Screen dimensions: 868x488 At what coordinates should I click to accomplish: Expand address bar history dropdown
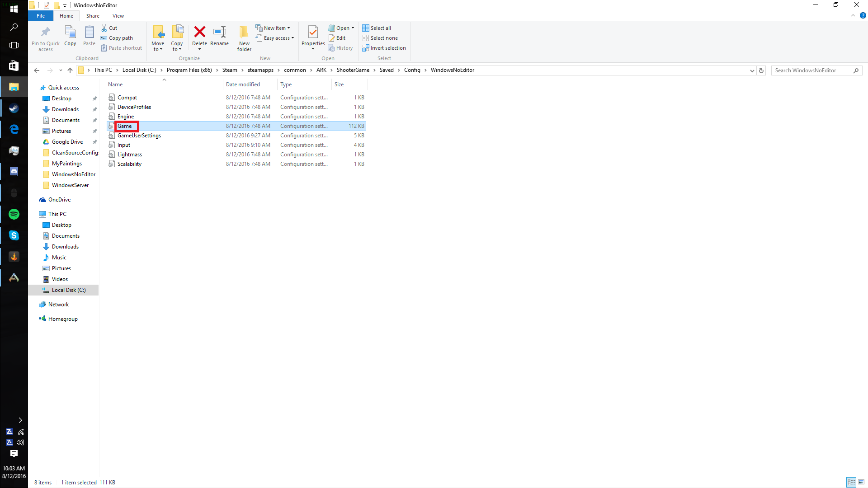pos(752,70)
